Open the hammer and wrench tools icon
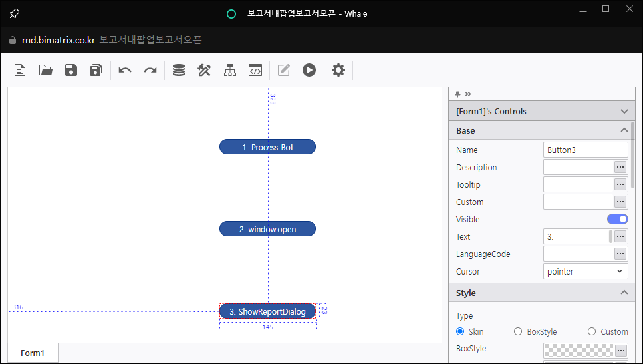 pos(204,71)
